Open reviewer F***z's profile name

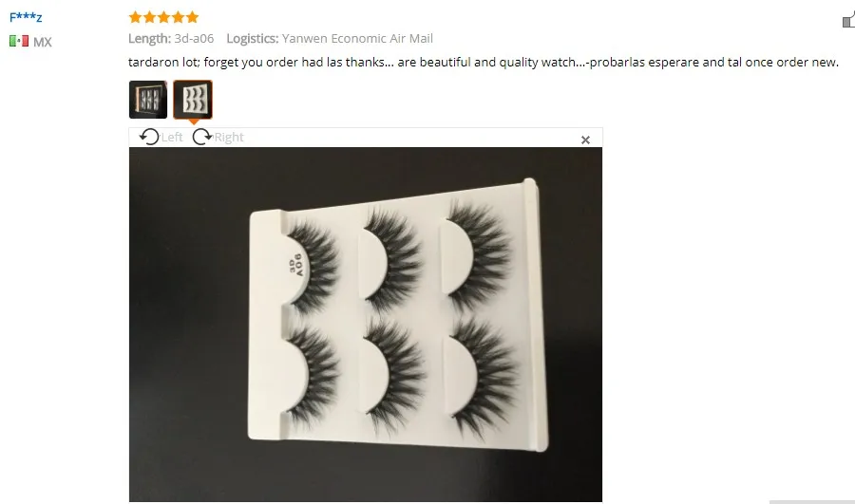[26, 17]
